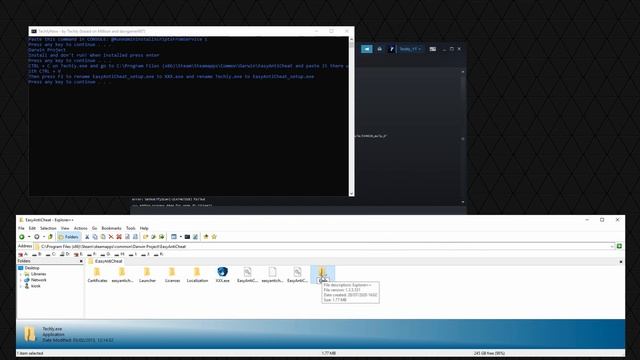Select the Licenses folder
The image size is (640, 360).
pyautogui.click(x=172, y=275)
